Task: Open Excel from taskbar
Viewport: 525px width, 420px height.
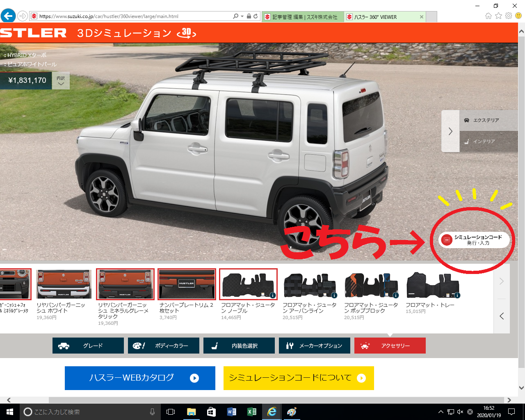Action: coord(251,412)
